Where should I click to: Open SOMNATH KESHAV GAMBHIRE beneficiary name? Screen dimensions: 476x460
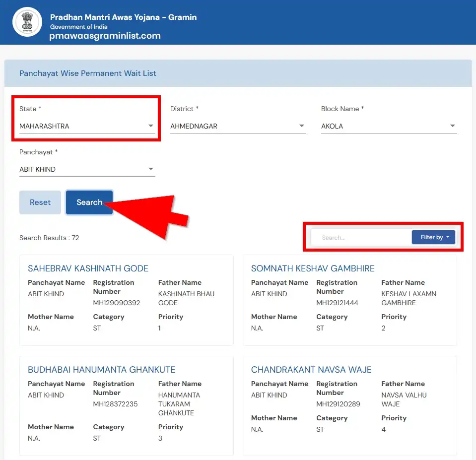tap(313, 268)
